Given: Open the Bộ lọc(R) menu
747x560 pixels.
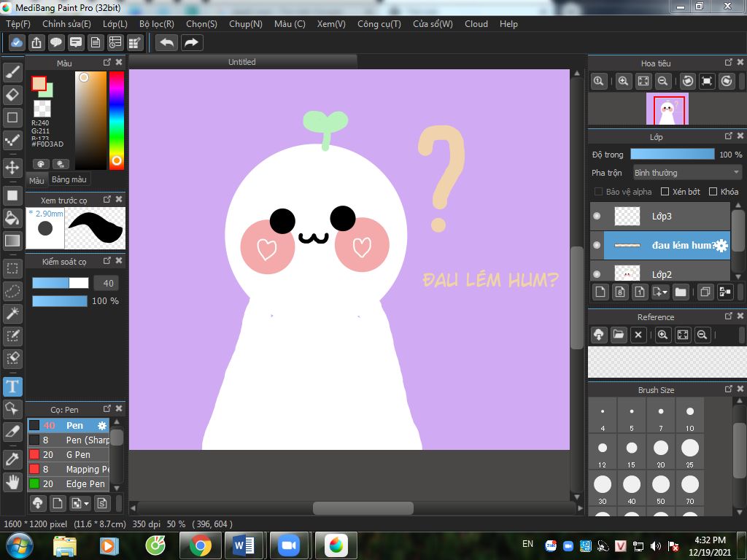Looking at the screenshot, I should tap(157, 24).
